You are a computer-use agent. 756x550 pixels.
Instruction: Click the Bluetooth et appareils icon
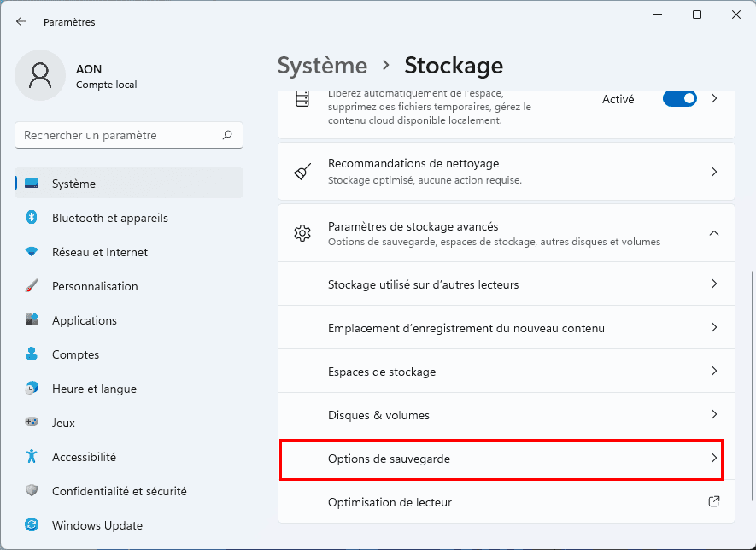pyautogui.click(x=32, y=218)
